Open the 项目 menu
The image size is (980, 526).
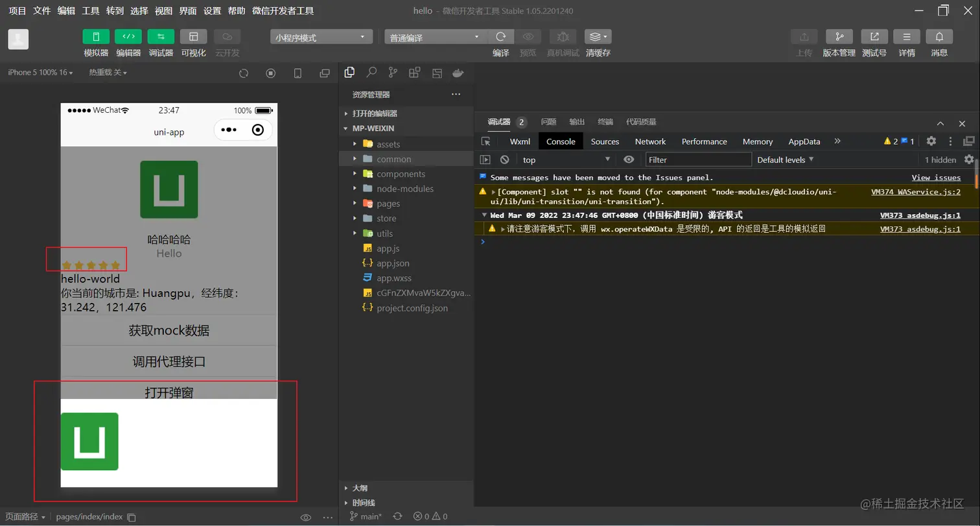[17, 10]
